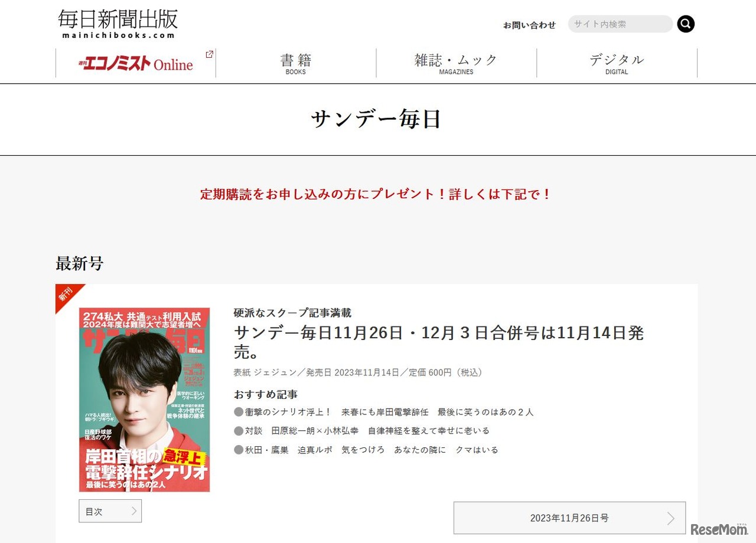Click the 定期購読 present announcement red text
The image size is (756, 543).
[376, 194]
